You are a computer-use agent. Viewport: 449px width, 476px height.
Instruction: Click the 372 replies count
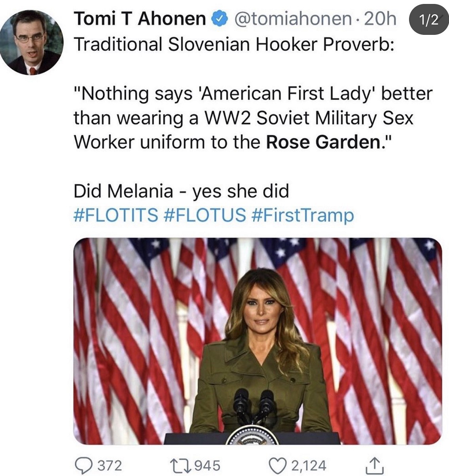point(110,465)
